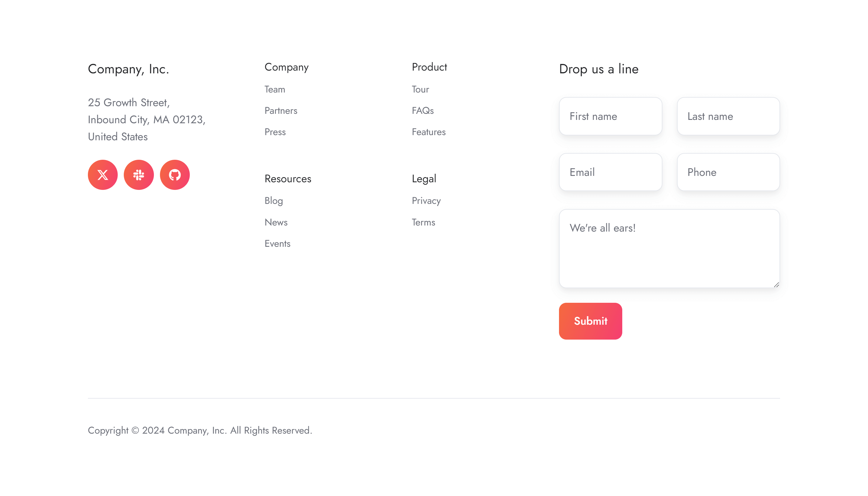Click the Slack social icon
This screenshot has height=496, width=868.
pos(139,175)
